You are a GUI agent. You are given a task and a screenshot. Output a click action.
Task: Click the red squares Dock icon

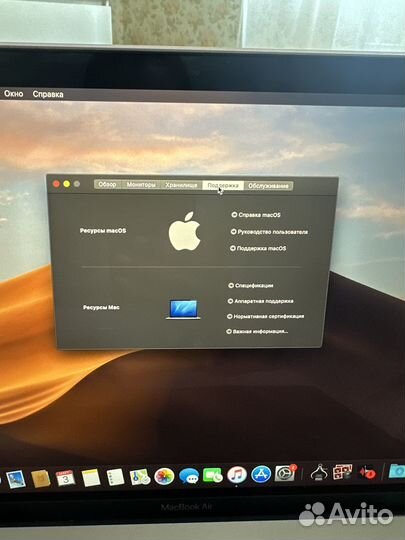click(342, 472)
